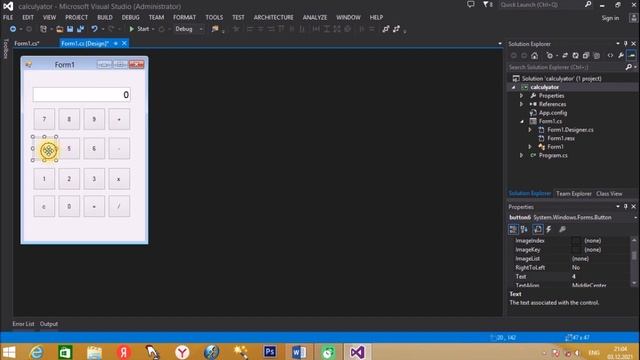Click the Home icon in Solution Explorer
The height and width of the screenshot is (360, 640).
pyautogui.click(x=535, y=56)
